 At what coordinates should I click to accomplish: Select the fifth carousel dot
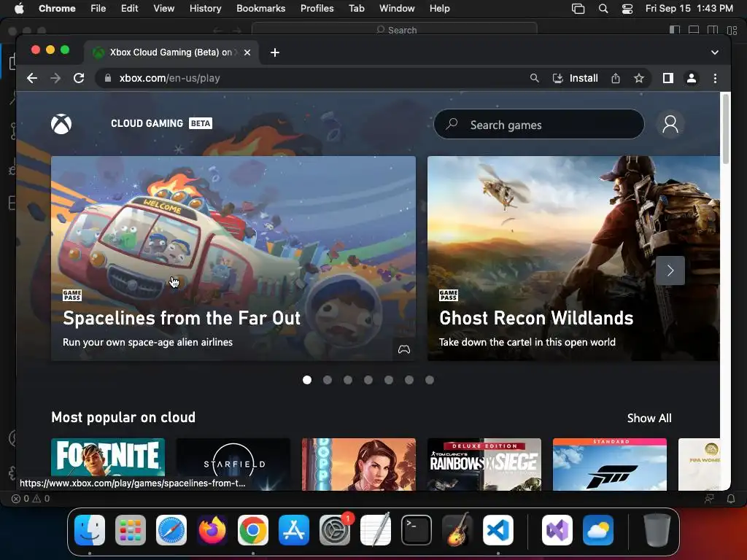389,380
